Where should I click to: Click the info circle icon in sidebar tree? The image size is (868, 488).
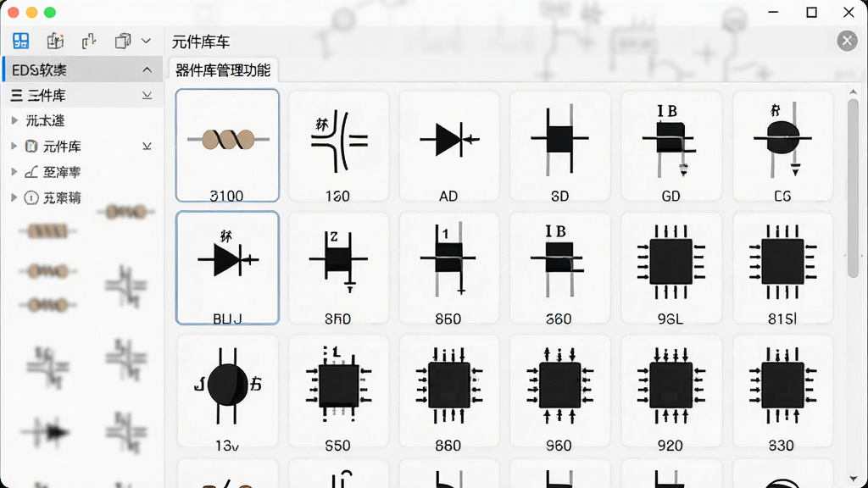point(31,197)
